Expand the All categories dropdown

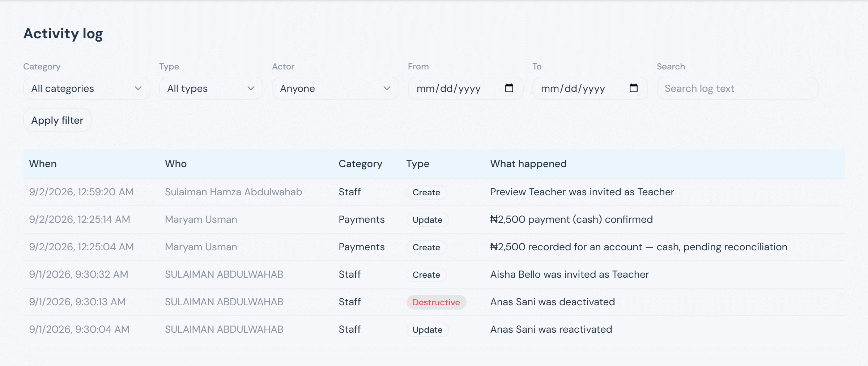86,88
